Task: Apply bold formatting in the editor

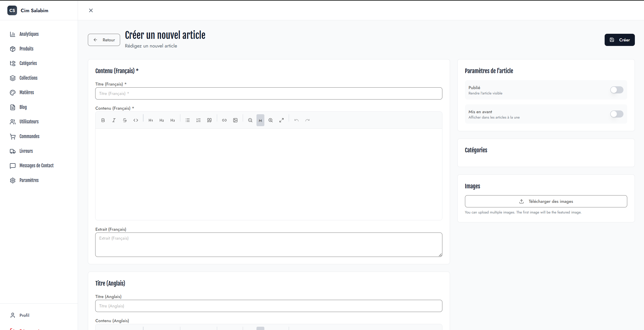Action: pos(103,120)
